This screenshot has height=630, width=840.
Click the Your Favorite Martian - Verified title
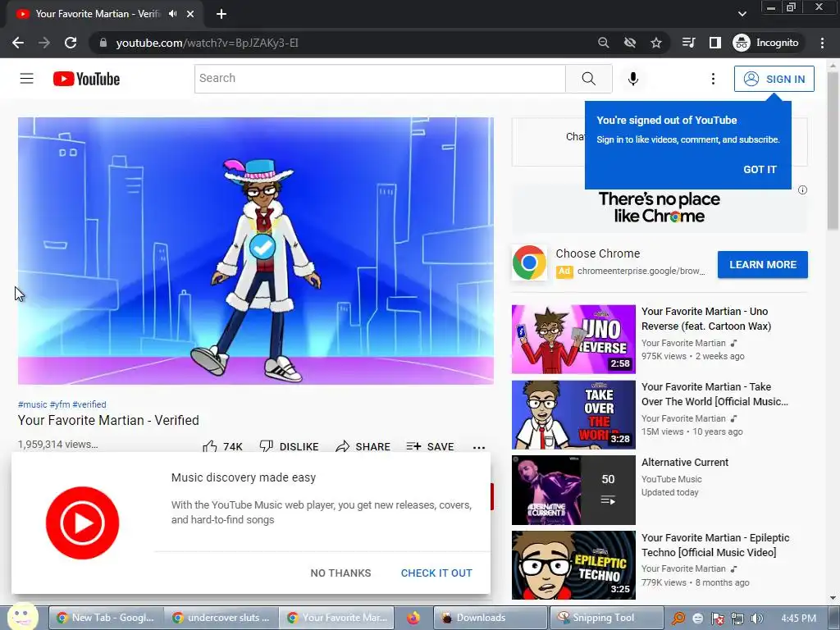(108, 421)
